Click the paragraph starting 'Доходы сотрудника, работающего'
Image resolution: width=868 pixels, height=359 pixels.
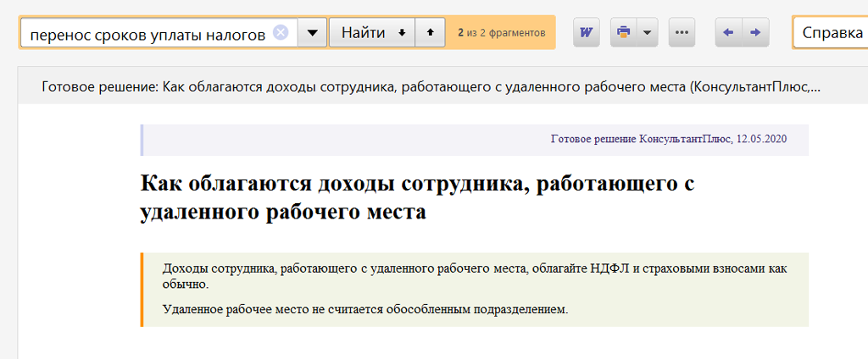tap(475, 277)
